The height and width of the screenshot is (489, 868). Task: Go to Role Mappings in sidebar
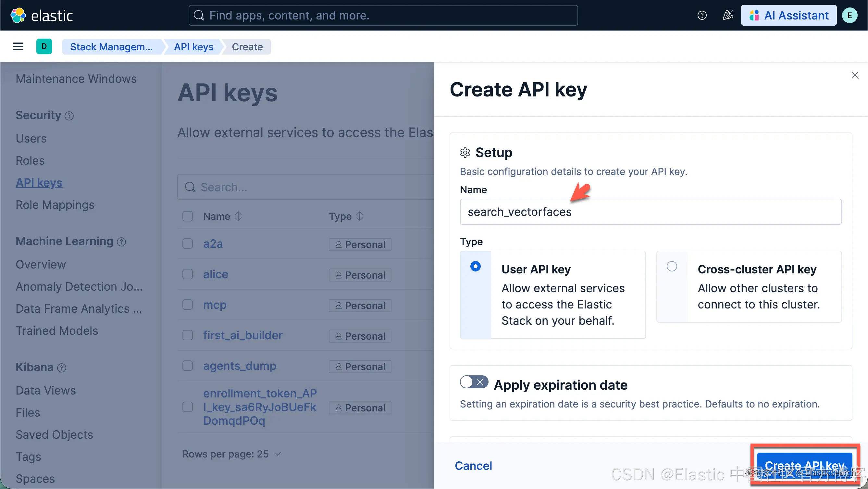(55, 205)
